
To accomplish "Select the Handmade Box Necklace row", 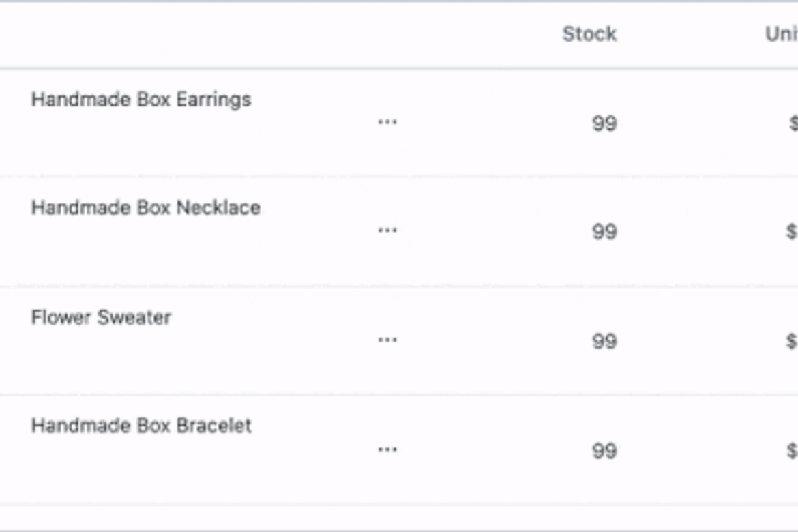I will (147, 208).
